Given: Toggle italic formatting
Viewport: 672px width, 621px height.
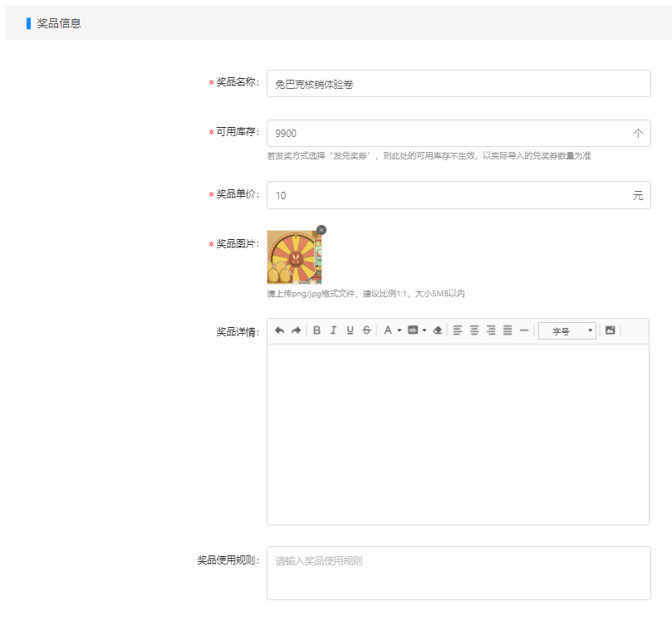Looking at the screenshot, I should [x=333, y=330].
